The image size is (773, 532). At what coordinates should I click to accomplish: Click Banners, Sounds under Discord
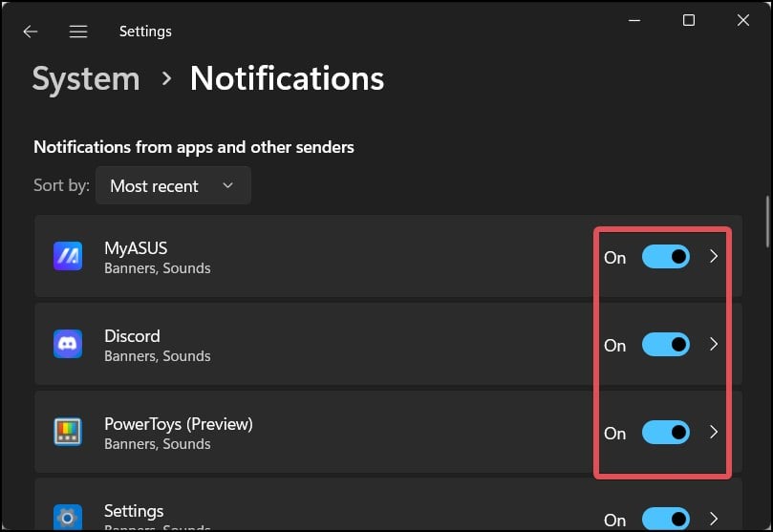coord(158,356)
